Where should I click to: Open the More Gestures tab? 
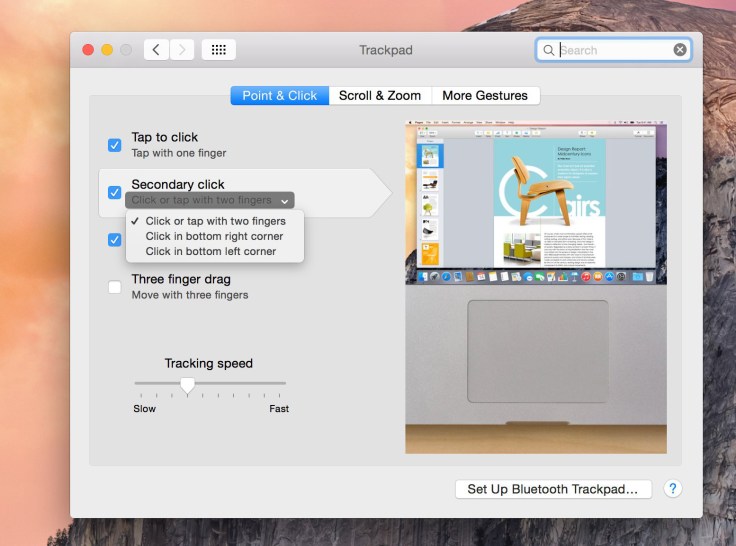(485, 96)
